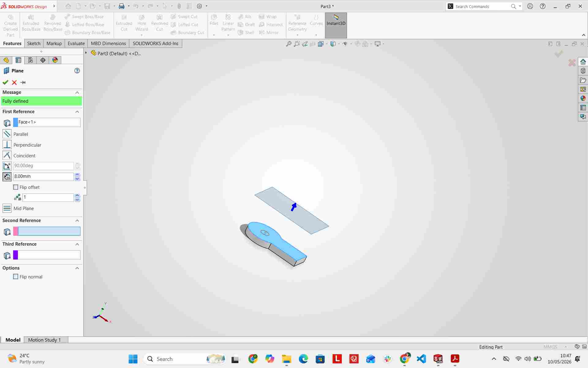Open Options gear dropdown arrow
The height and width of the screenshot is (368, 588).
point(206,6)
